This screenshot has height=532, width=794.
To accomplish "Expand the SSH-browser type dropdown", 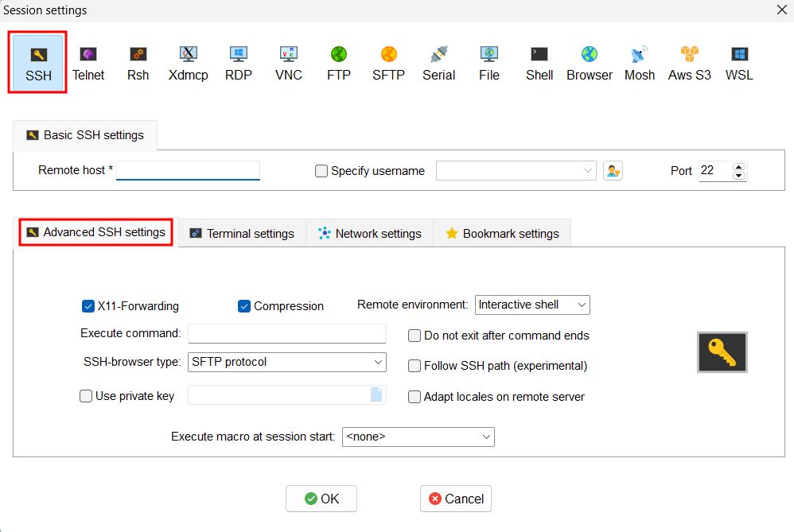I will click(287, 362).
